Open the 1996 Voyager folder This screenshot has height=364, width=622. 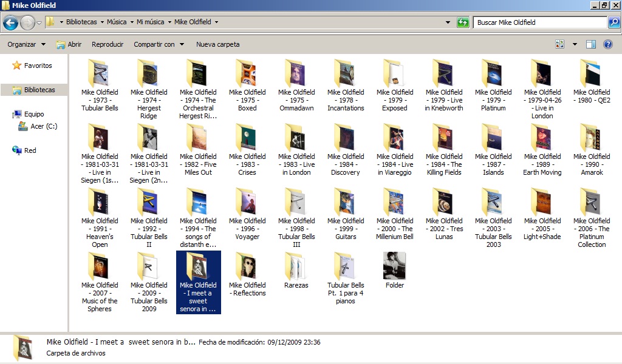(247, 214)
